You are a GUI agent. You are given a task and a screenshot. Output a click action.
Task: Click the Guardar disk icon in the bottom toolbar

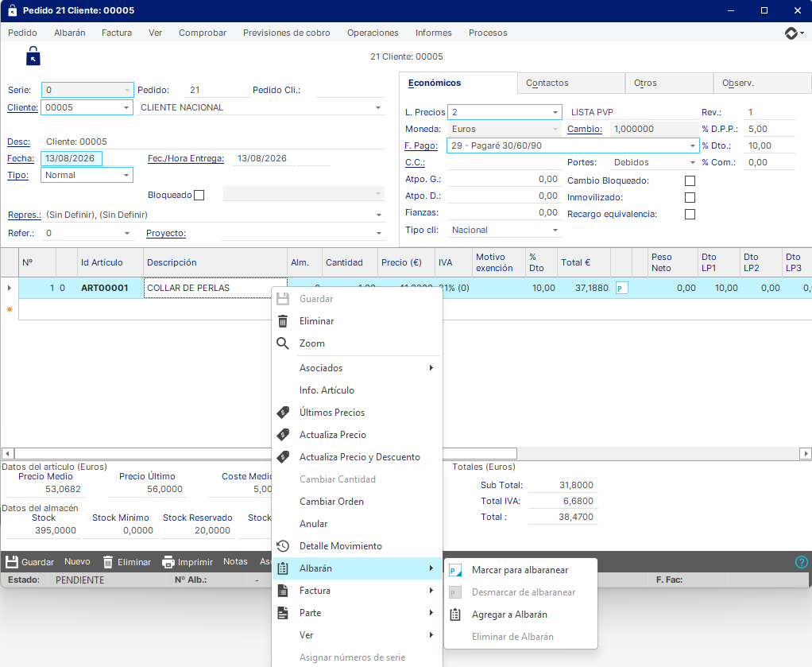(12, 562)
